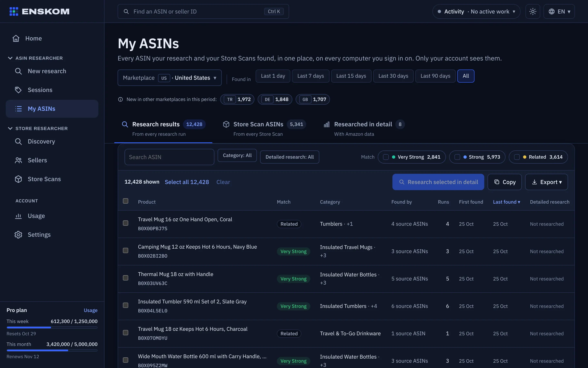The height and width of the screenshot is (368, 588).
Task: Click the ENSKOM grid logo icon
Action: click(x=14, y=11)
